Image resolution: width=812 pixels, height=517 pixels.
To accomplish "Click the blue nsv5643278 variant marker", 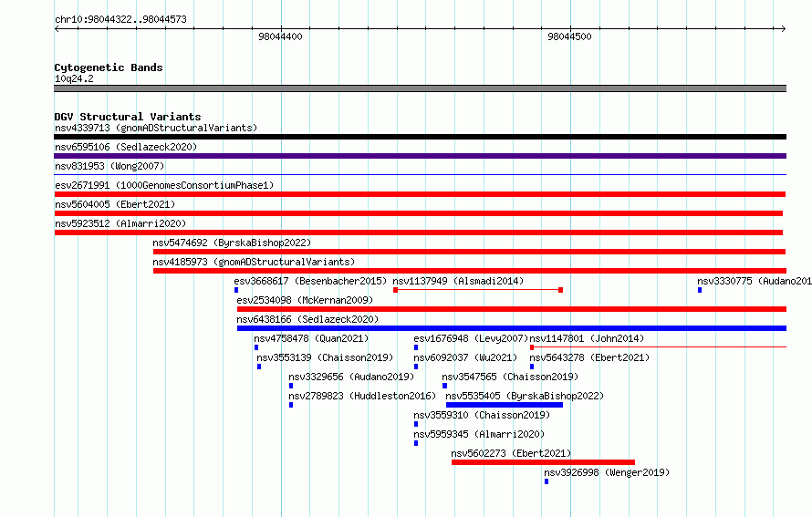I will click(532, 367).
